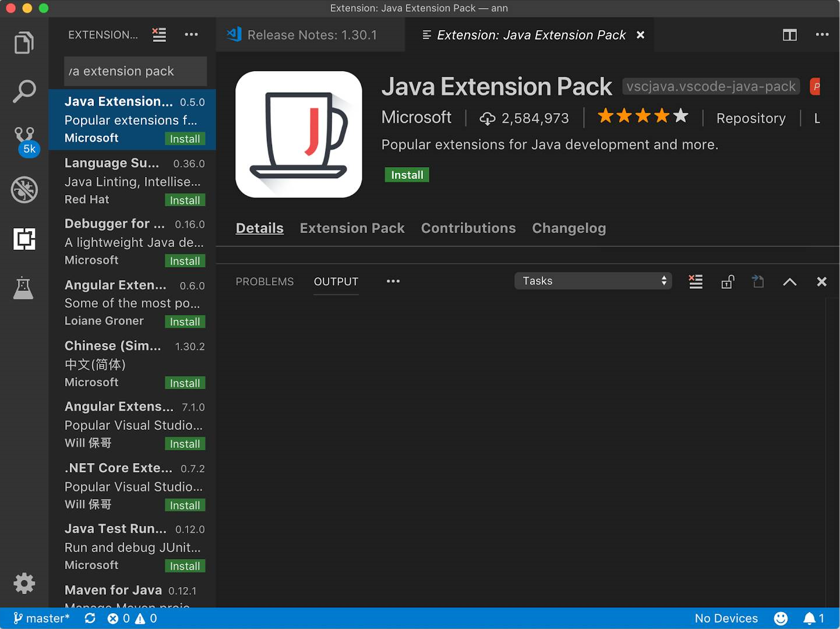Click the Microsoft publisher link in details
This screenshot has width=840, height=629.
[x=416, y=118]
